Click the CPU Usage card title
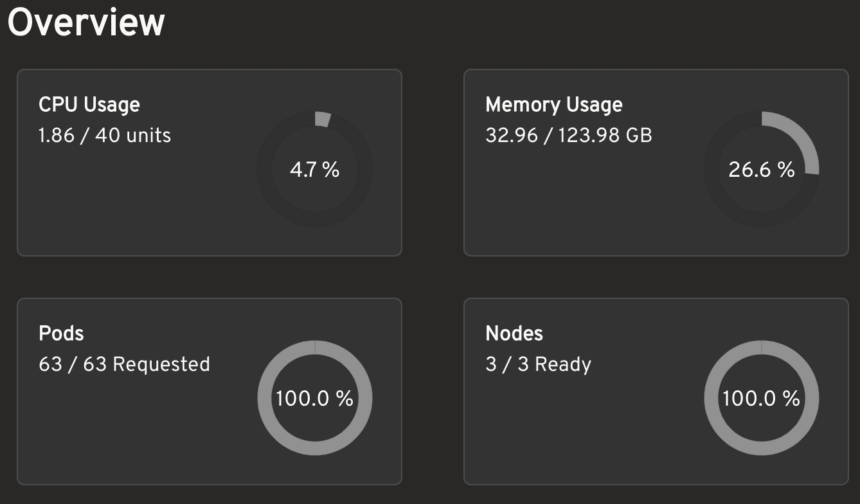 click(89, 105)
